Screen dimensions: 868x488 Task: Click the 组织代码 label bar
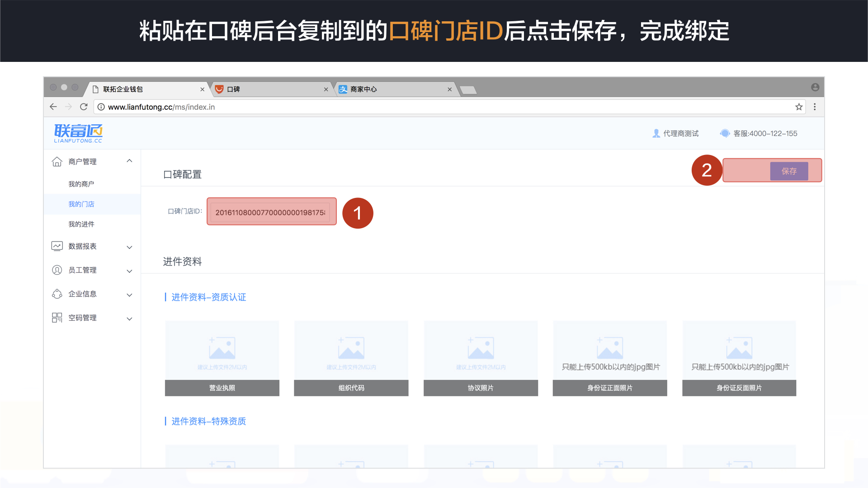351,388
